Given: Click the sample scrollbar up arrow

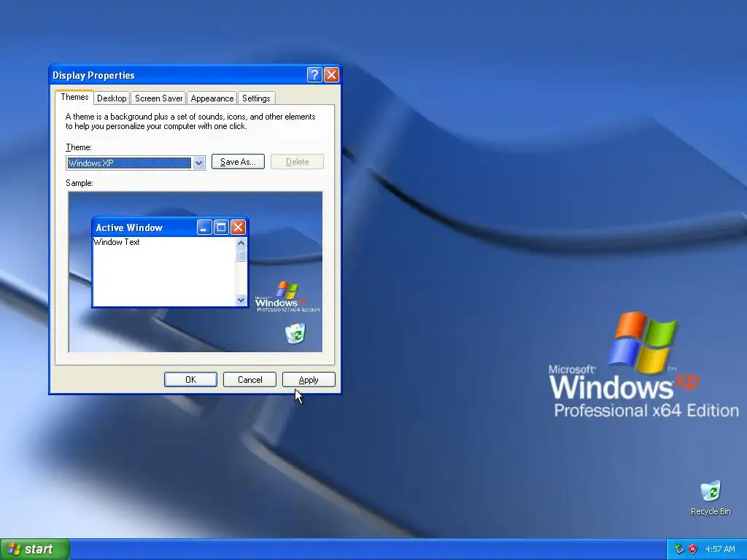Looking at the screenshot, I should (241, 243).
